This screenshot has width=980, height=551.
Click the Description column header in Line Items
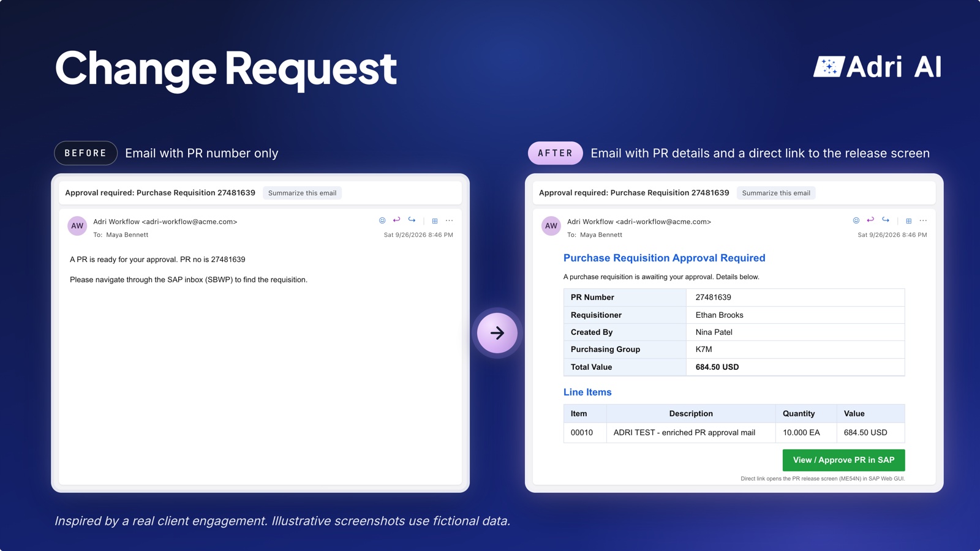pos(691,414)
